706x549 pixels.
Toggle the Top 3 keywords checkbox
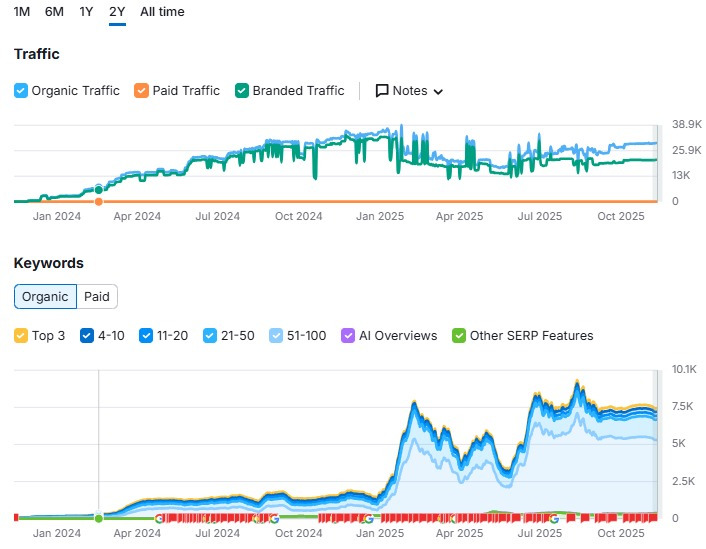point(21,336)
